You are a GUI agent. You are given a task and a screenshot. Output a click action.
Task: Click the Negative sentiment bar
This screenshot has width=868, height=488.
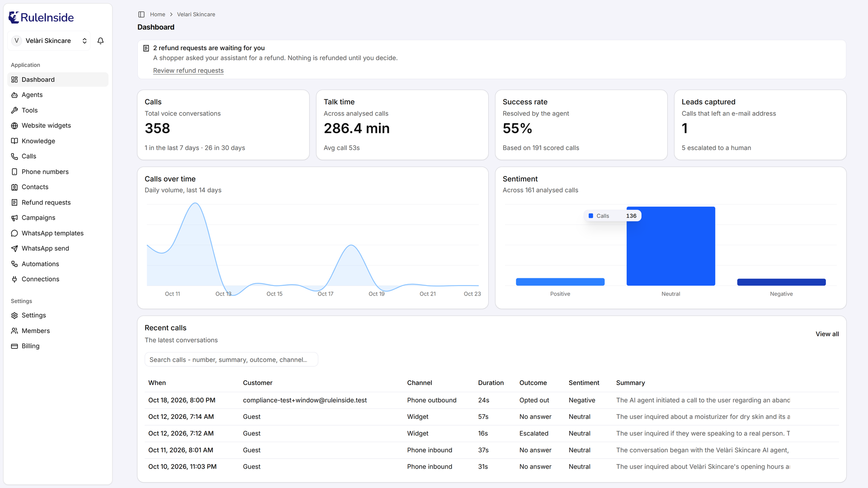(781, 282)
